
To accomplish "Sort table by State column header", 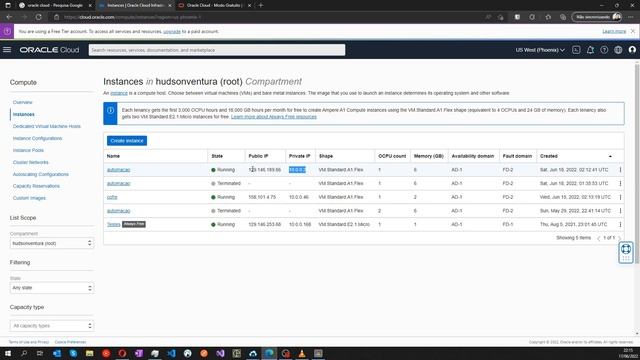I will tap(217, 156).
